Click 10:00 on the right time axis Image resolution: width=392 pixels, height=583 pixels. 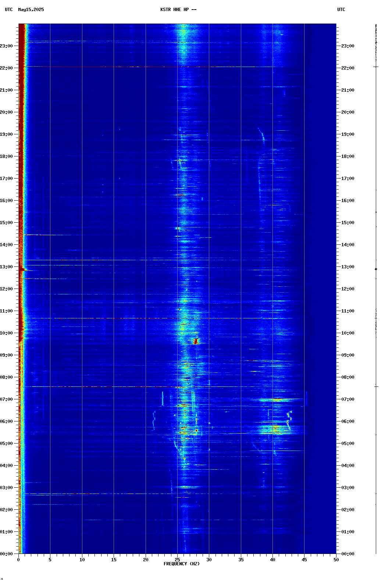348,333
